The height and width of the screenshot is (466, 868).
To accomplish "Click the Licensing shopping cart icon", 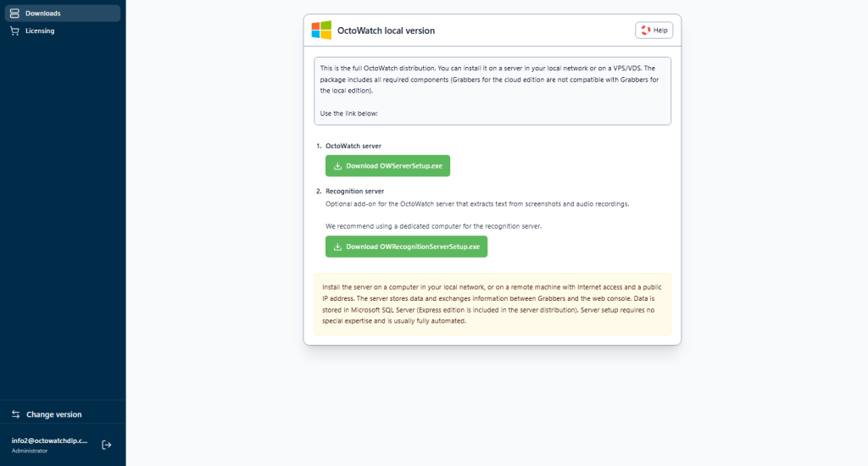I will pos(15,31).
